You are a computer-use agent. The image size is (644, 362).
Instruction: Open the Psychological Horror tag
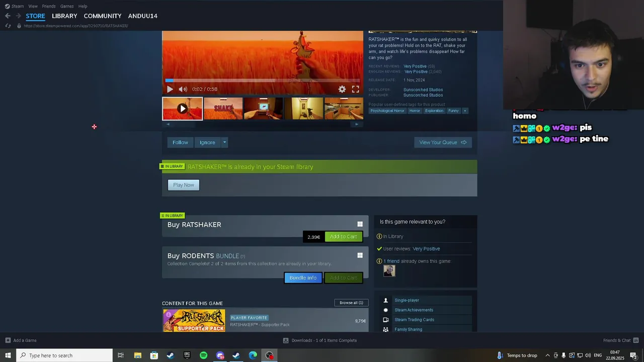pyautogui.click(x=387, y=111)
